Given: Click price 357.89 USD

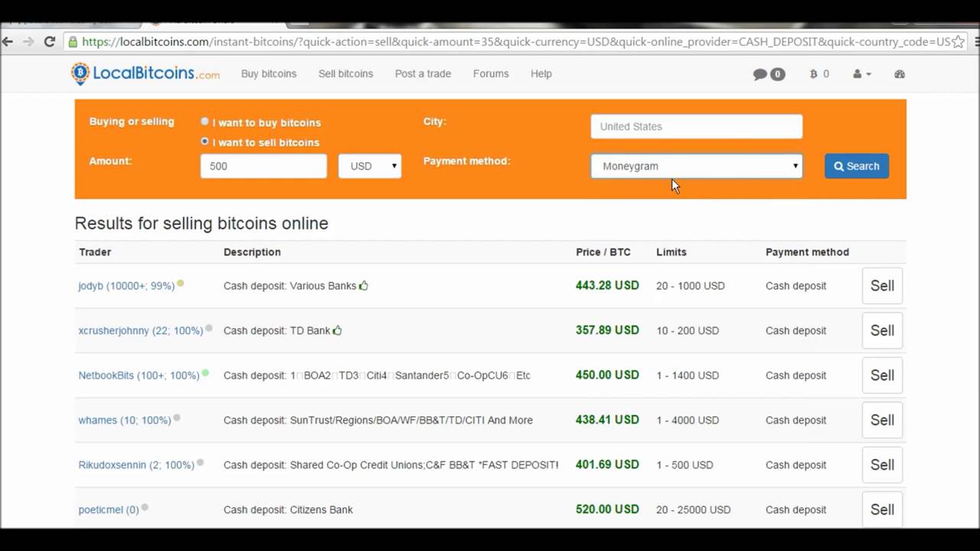Looking at the screenshot, I should point(607,330).
